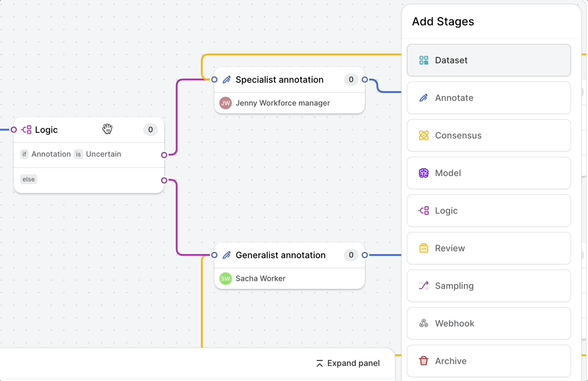Viewport: 588px width, 381px height.
Task: Select the Specialist annotation node title
Action: pyautogui.click(x=280, y=80)
